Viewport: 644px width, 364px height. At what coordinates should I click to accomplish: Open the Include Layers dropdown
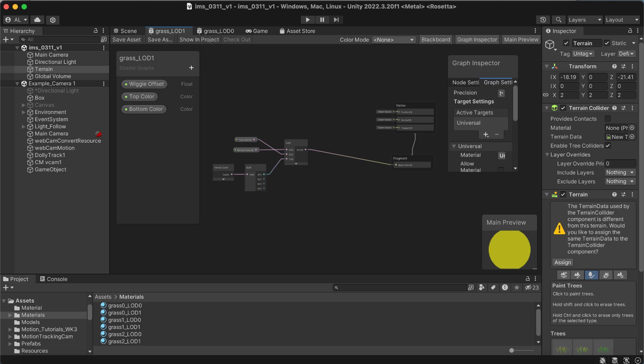[x=620, y=172]
